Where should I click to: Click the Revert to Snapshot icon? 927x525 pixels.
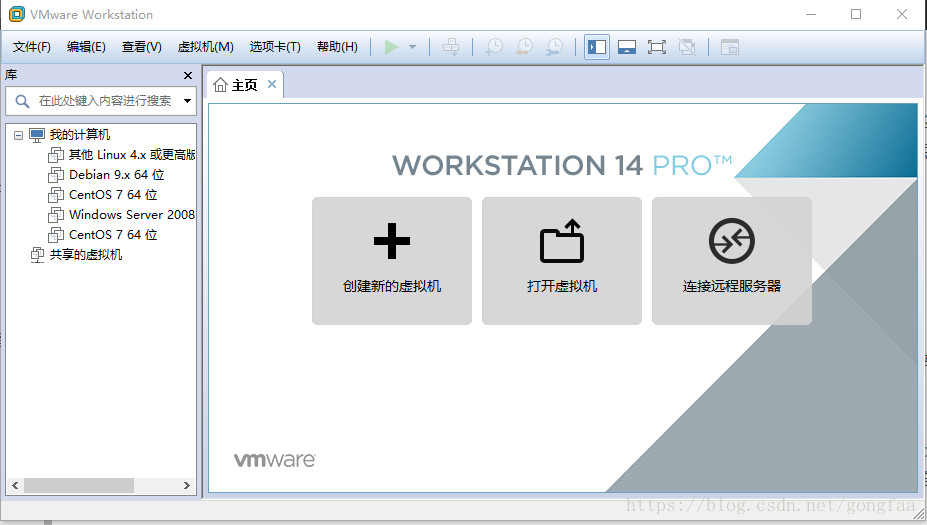tap(524, 47)
